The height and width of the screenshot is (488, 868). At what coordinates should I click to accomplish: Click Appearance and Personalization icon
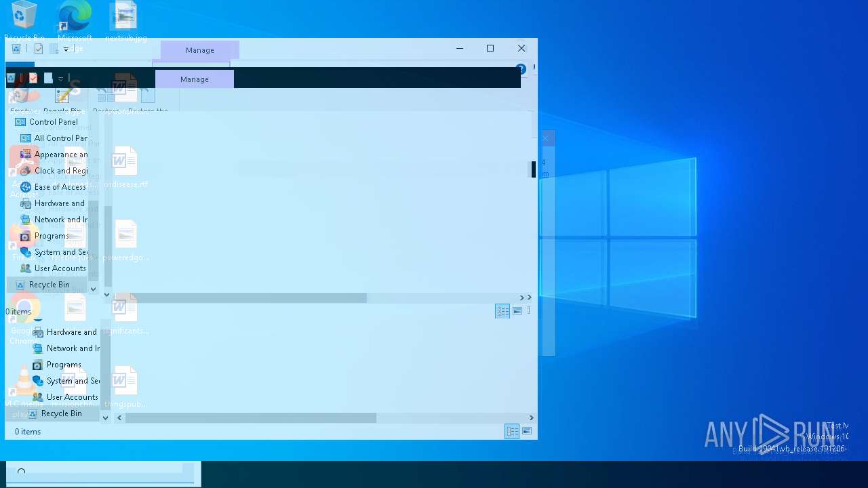pyautogui.click(x=26, y=155)
